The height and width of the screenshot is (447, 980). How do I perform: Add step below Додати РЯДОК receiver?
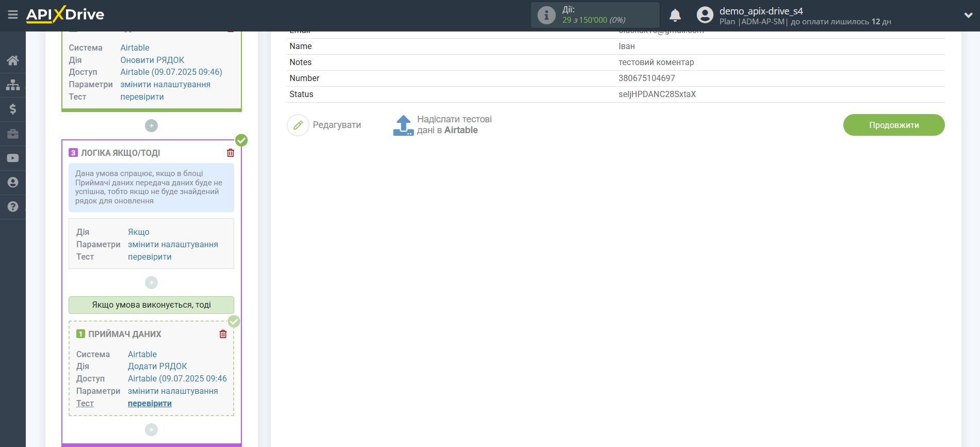151,429
